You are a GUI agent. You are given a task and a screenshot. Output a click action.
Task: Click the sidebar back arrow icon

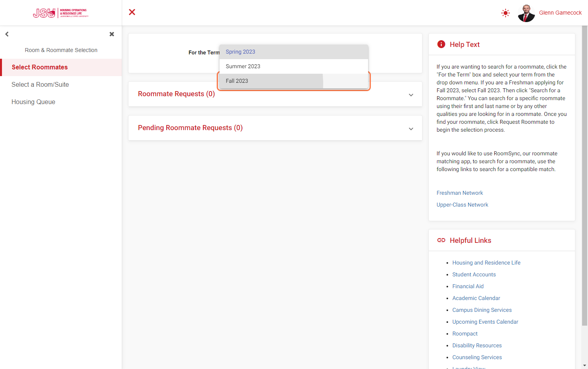point(7,34)
